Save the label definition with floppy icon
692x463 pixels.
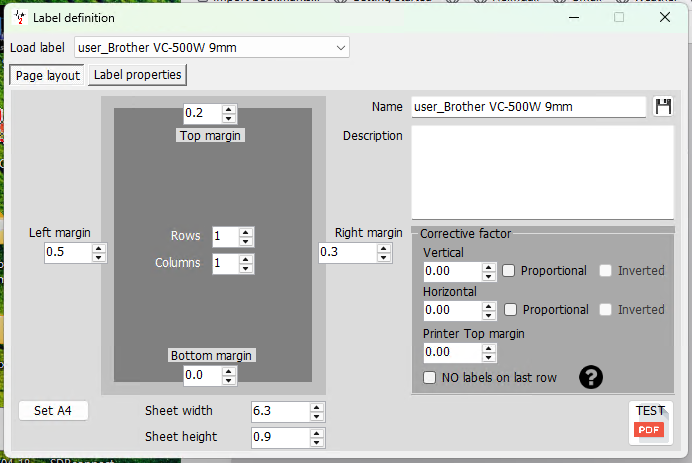663,106
